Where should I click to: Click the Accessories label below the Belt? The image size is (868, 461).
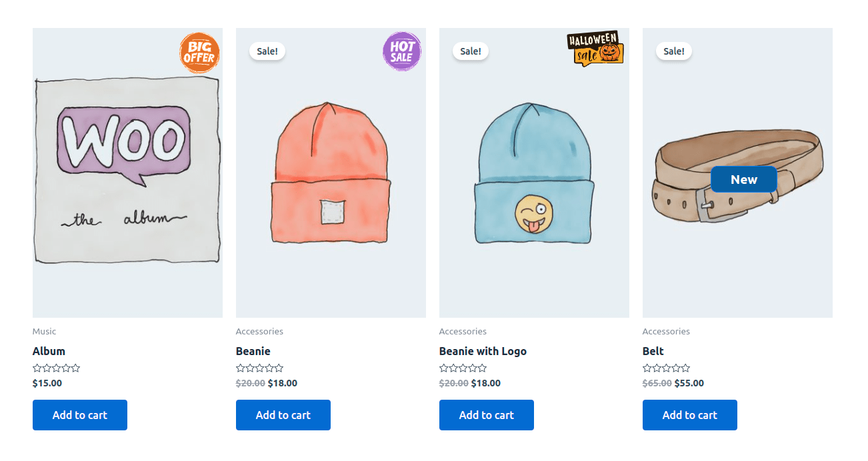(666, 331)
